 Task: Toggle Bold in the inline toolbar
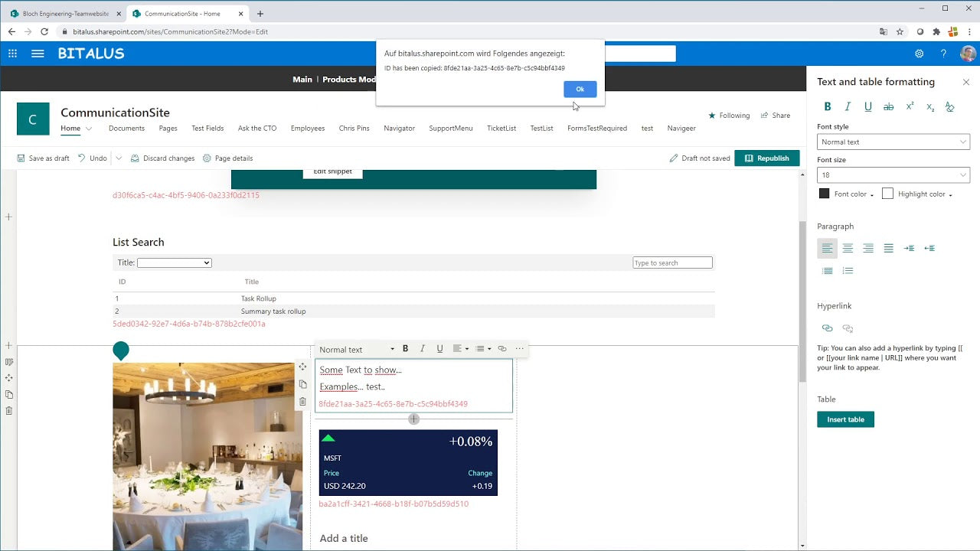click(405, 348)
